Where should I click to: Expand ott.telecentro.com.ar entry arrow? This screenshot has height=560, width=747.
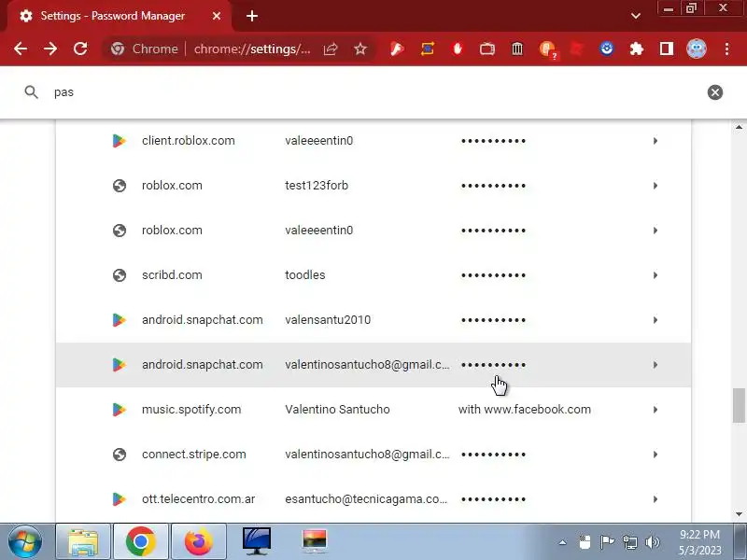point(655,499)
